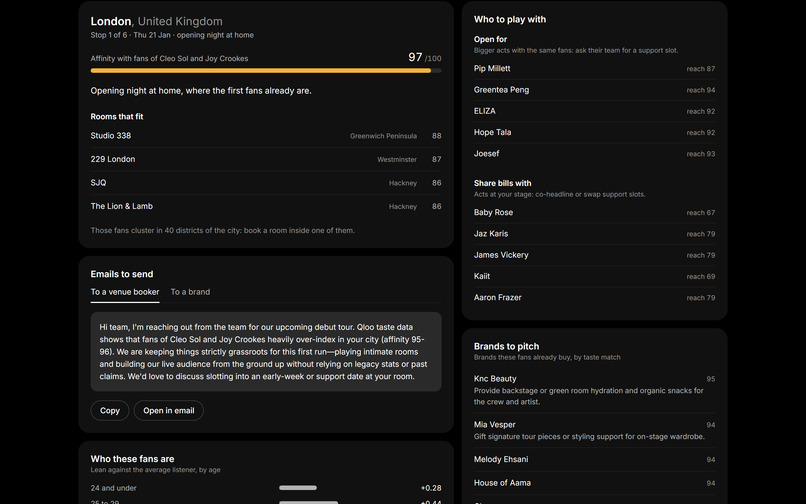This screenshot has height=504, width=806.
Task: Pick The Lion & Lamb venue
Action: (266, 206)
